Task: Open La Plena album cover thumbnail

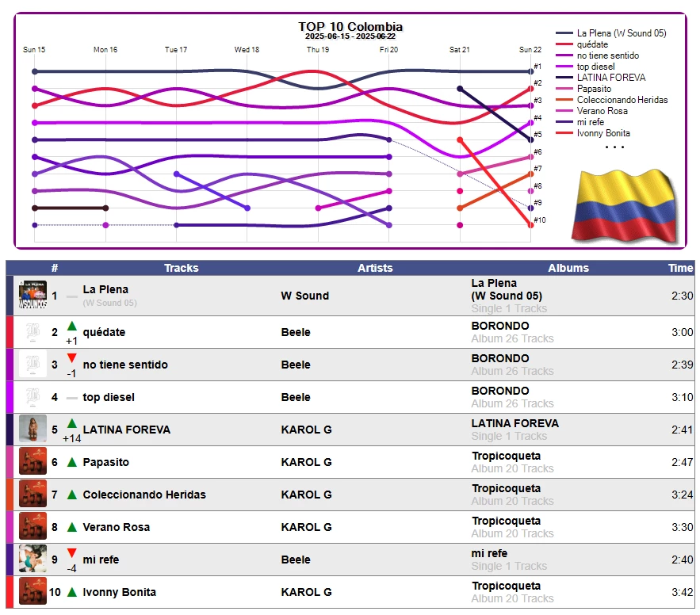Action: coord(33,295)
